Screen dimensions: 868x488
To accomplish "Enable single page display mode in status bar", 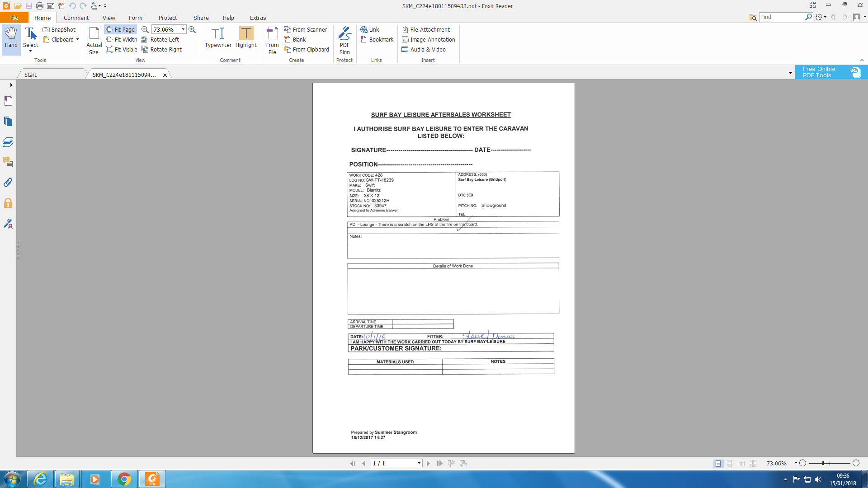I will pos(718,464).
